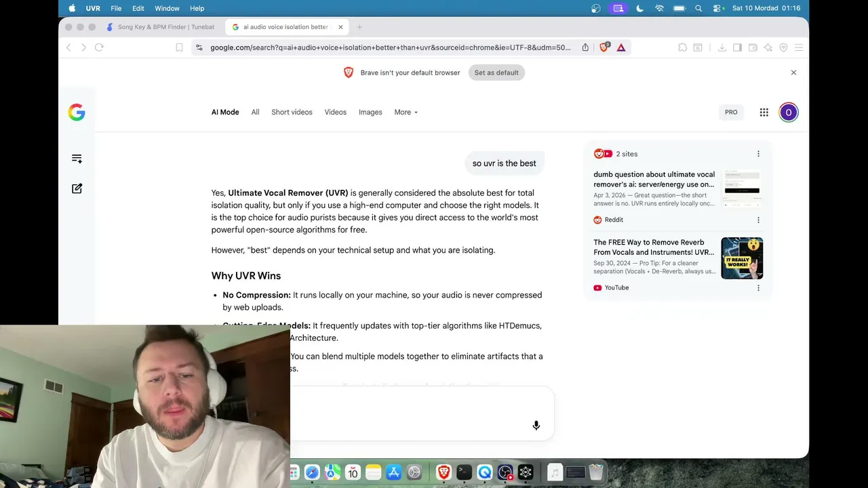Reload the current page
This screenshot has height=488, width=868.
99,47
